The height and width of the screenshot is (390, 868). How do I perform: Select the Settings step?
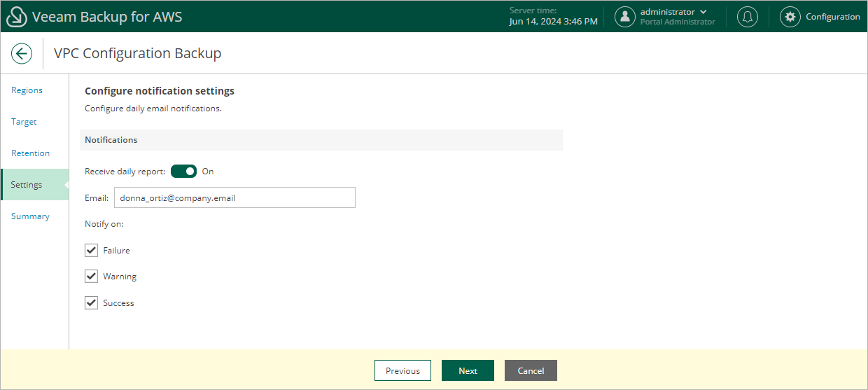tap(34, 185)
